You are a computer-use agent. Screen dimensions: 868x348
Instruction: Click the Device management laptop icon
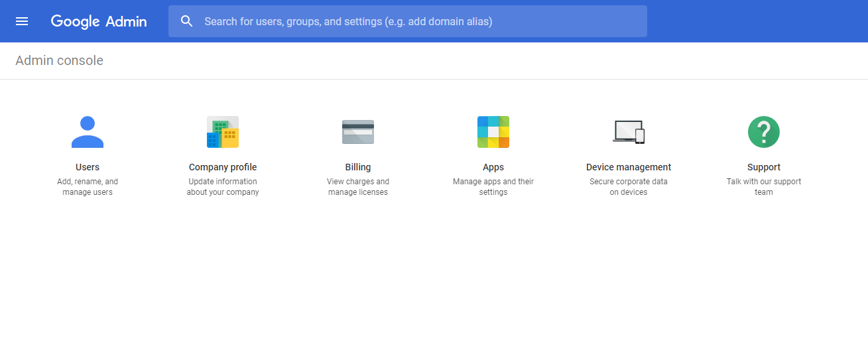pos(629,132)
